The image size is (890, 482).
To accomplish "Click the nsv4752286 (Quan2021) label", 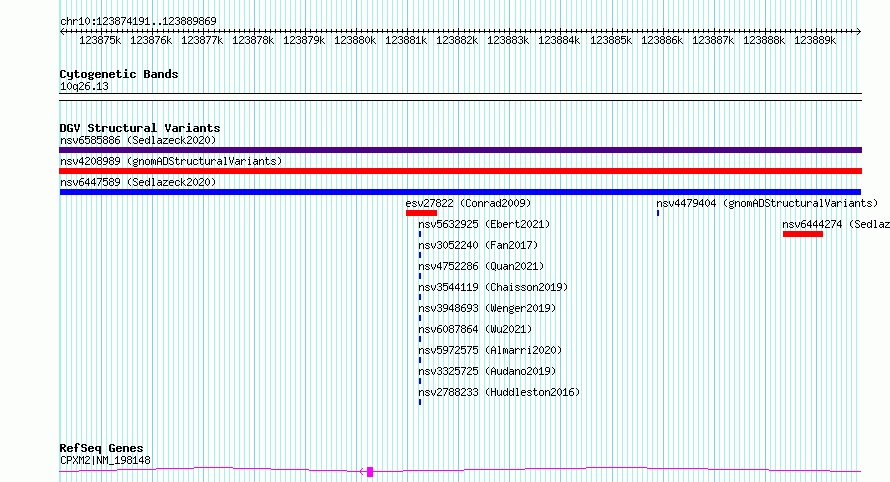I will click(x=481, y=266).
